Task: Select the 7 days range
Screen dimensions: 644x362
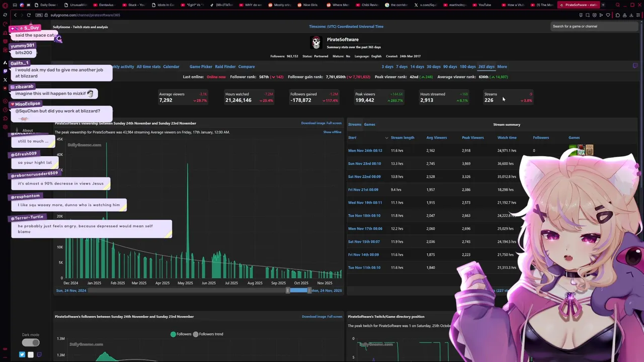Action: point(401,66)
